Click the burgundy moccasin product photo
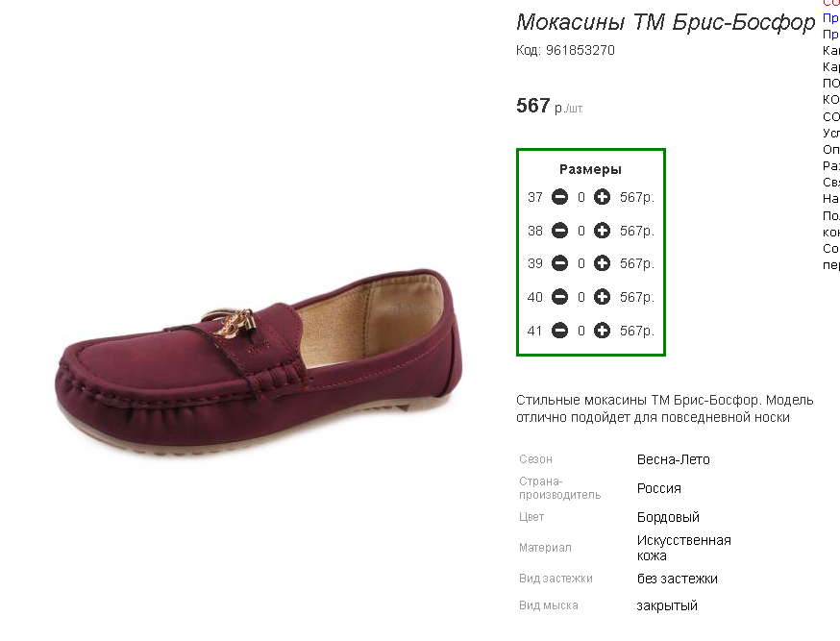The image size is (840, 641). point(259,364)
